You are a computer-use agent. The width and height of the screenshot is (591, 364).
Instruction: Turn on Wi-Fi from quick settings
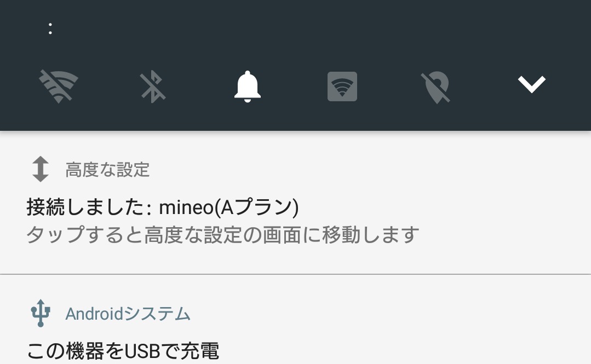tap(59, 86)
